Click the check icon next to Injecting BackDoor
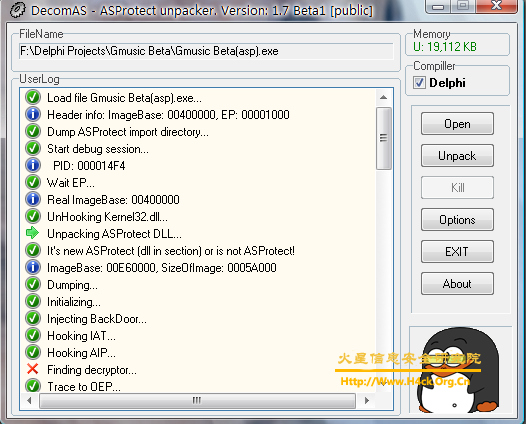This screenshot has width=526, height=424. click(33, 318)
